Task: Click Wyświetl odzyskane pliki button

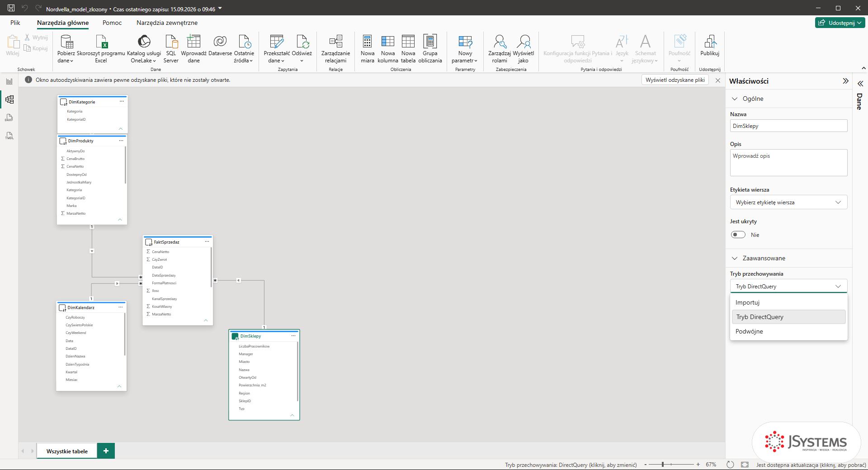Action: (675, 80)
